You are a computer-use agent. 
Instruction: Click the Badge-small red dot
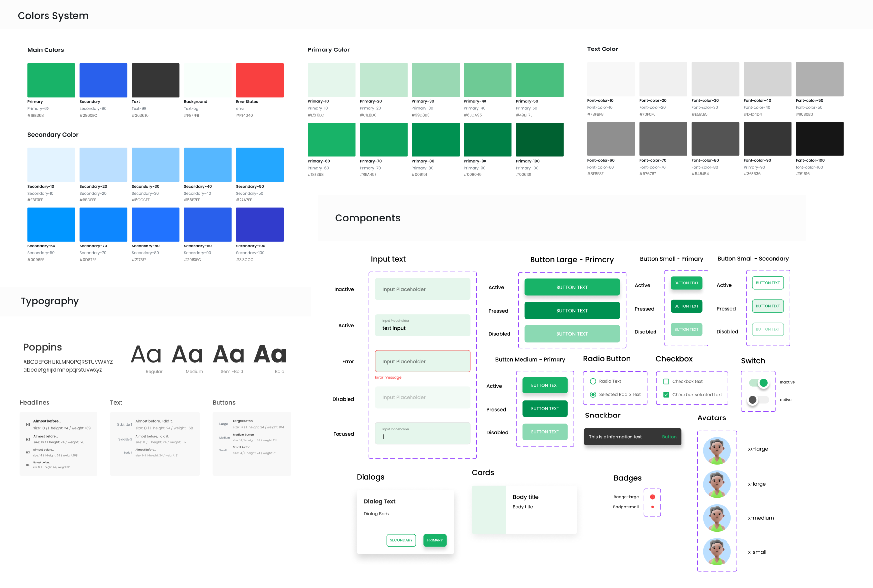652,507
